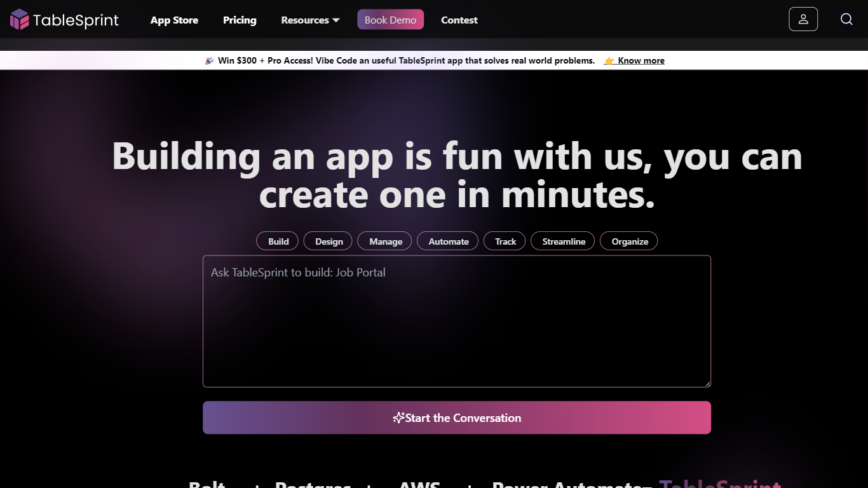
Task: Click the TableSprint cube logo
Action: 20,20
